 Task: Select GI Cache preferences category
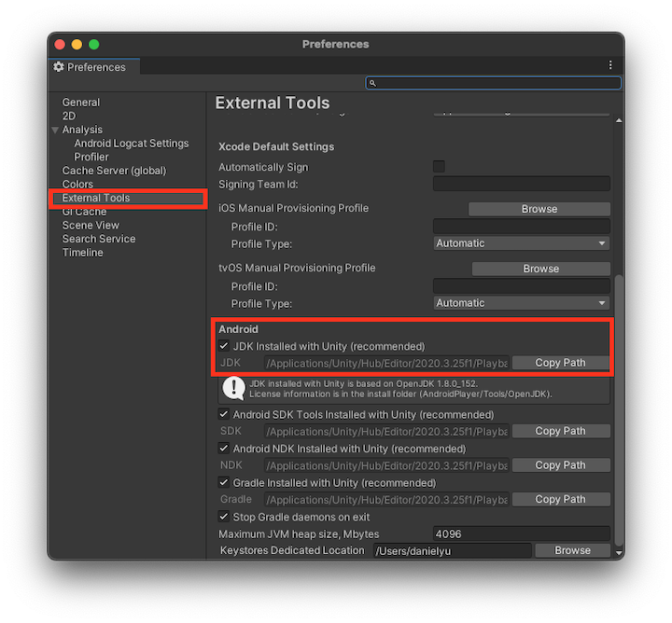click(x=84, y=212)
